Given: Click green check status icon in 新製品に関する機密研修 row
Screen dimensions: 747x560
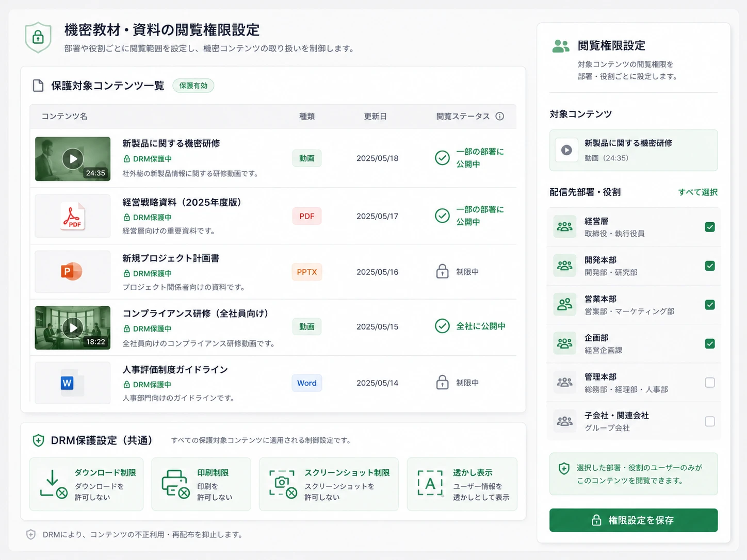Looking at the screenshot, I should click(442, 158).
